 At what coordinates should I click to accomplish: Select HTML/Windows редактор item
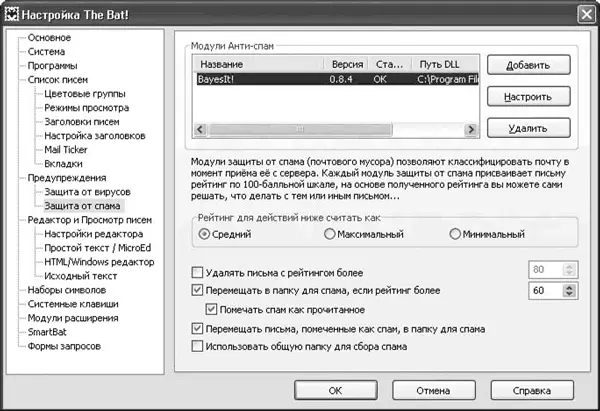pyautogui.click(x=99, y=262)
